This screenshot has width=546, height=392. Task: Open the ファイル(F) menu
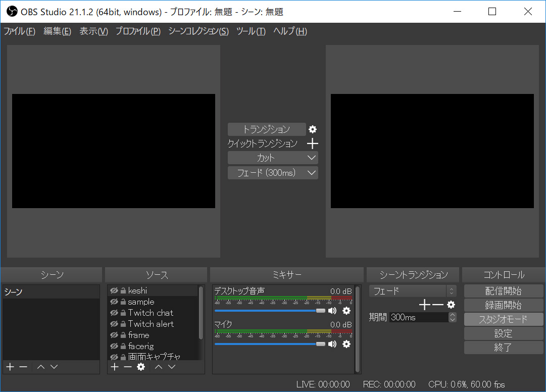[x=20, y=31]
